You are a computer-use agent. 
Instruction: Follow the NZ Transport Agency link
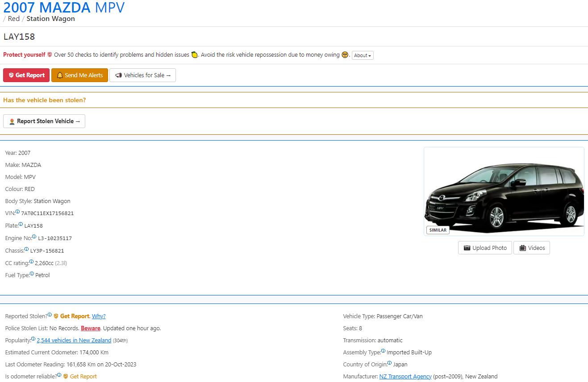405,376
